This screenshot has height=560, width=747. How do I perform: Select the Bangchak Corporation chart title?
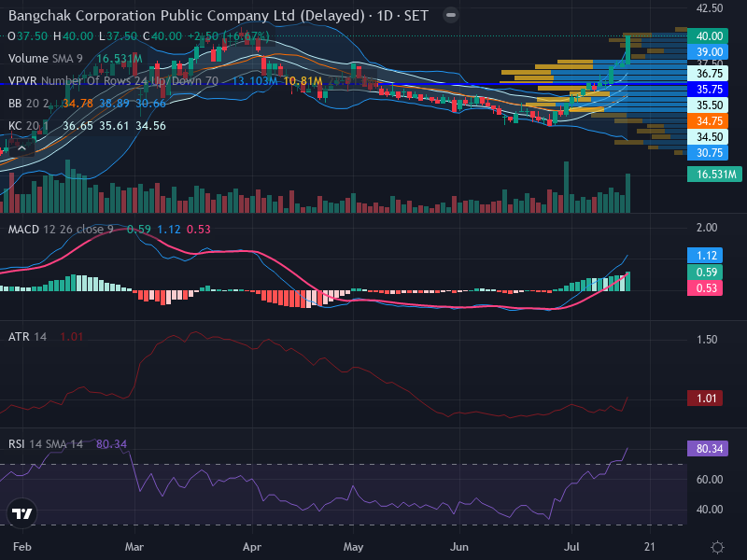tap(218, 16)
